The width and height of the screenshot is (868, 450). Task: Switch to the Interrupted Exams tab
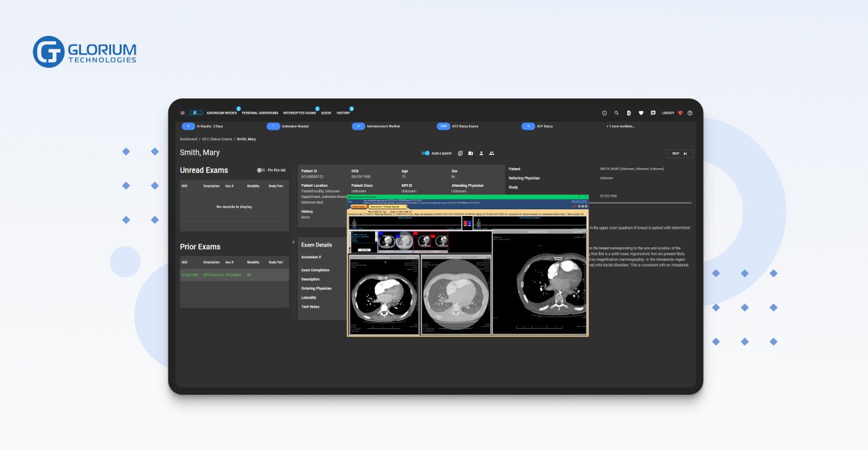[x=299, y=113]
